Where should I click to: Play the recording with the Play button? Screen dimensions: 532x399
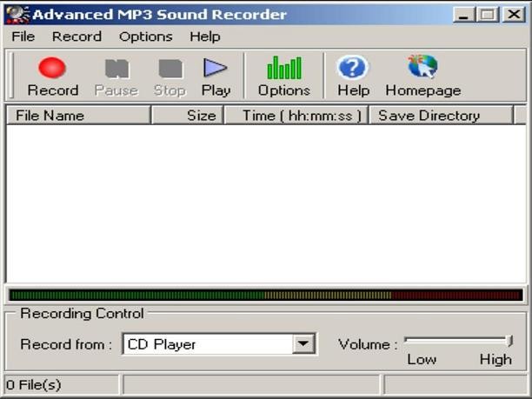216,76
